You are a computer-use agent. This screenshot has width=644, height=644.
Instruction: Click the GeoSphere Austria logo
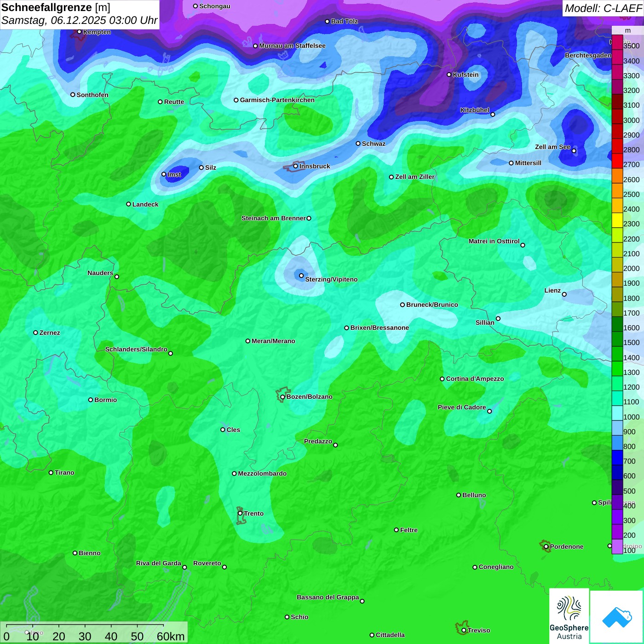[x=569, y=616]
